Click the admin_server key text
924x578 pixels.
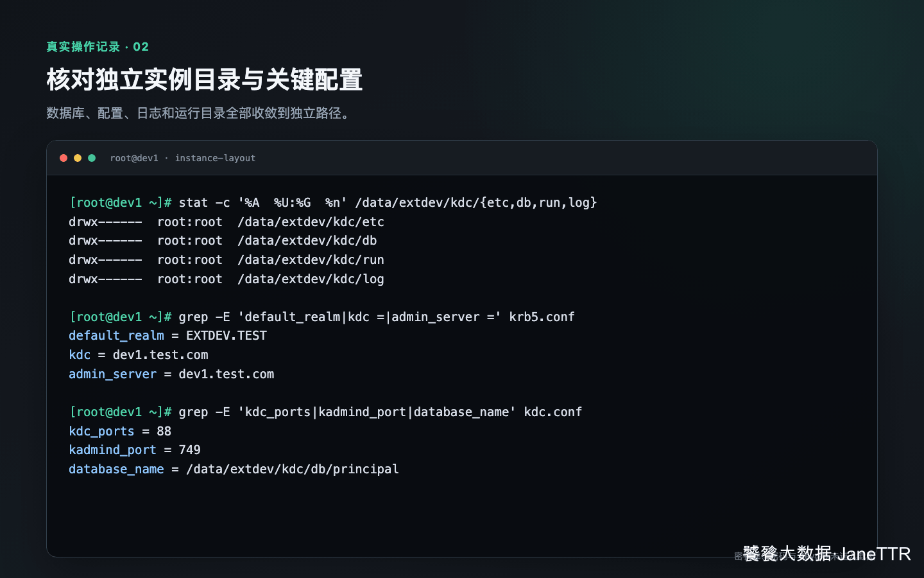coord(112,374)
